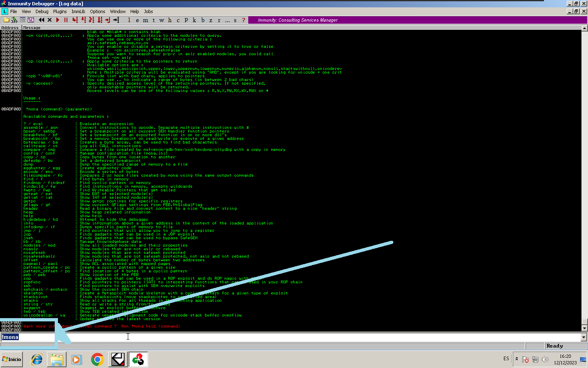
Task: Open the Inicio start menu
Action: coord(11,359)
